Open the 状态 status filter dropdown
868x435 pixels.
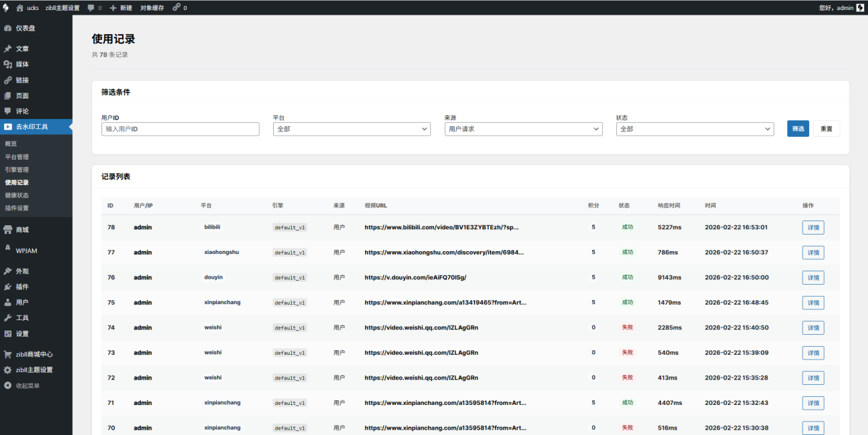(694, 129)
